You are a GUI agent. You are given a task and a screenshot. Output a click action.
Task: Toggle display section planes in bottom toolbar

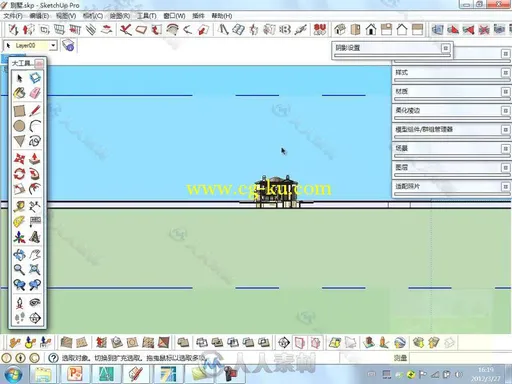click(x=300, y=342)
